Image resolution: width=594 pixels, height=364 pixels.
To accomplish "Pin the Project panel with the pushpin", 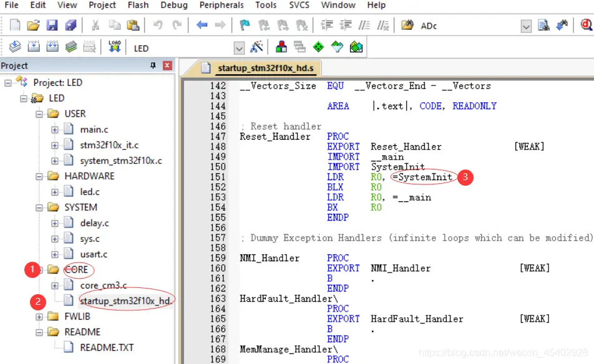I will click(x=153, y=66).
